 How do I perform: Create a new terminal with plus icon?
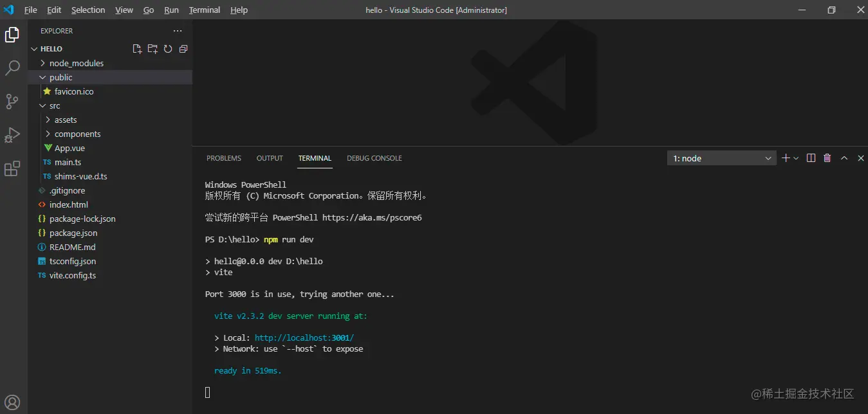[x=786, y=158]
